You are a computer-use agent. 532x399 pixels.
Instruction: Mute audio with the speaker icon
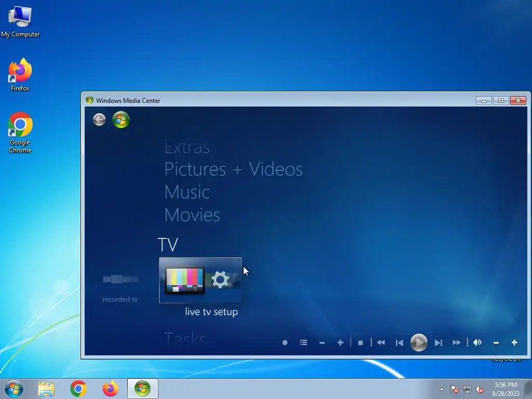(x=477, y=343)
